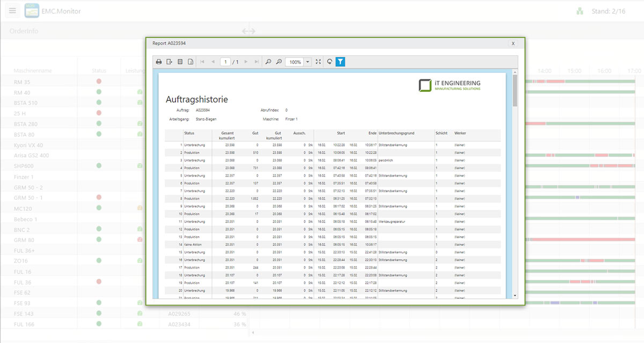
Task: Toggle the blue filter icon
Action: pos(340,62)
